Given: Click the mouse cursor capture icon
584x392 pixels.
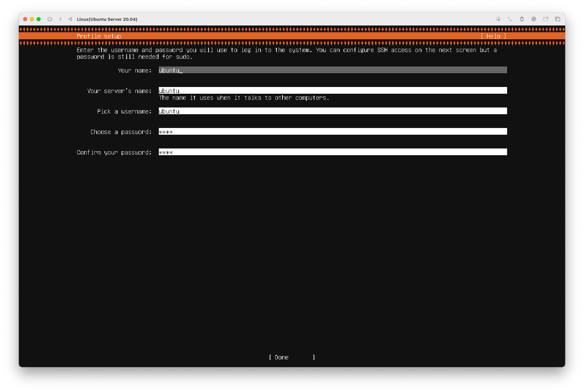Looking at the screenshot, I should (498, 19).
